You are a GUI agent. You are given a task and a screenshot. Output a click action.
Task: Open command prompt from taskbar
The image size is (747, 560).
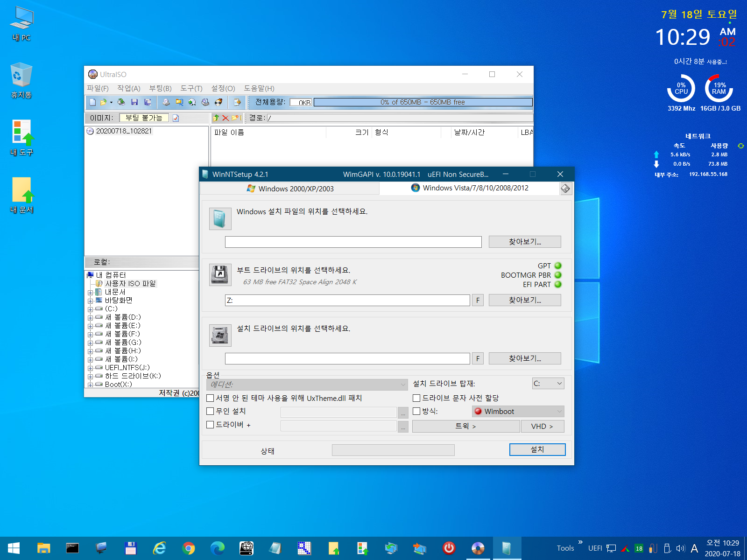coord(72,548)
